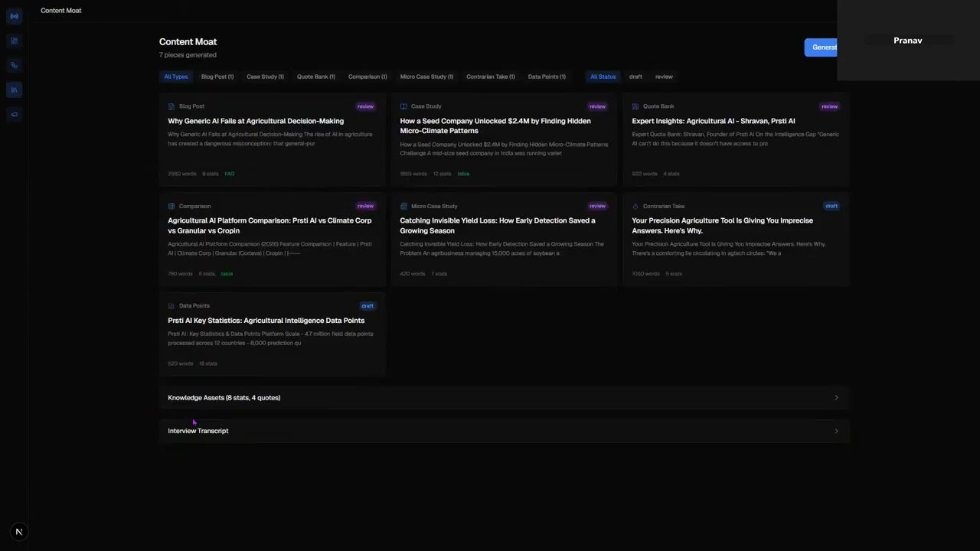Click the Interview Transcript chevron arrow
The height and width of the screenshot is (551, 980).
point(836,431)
